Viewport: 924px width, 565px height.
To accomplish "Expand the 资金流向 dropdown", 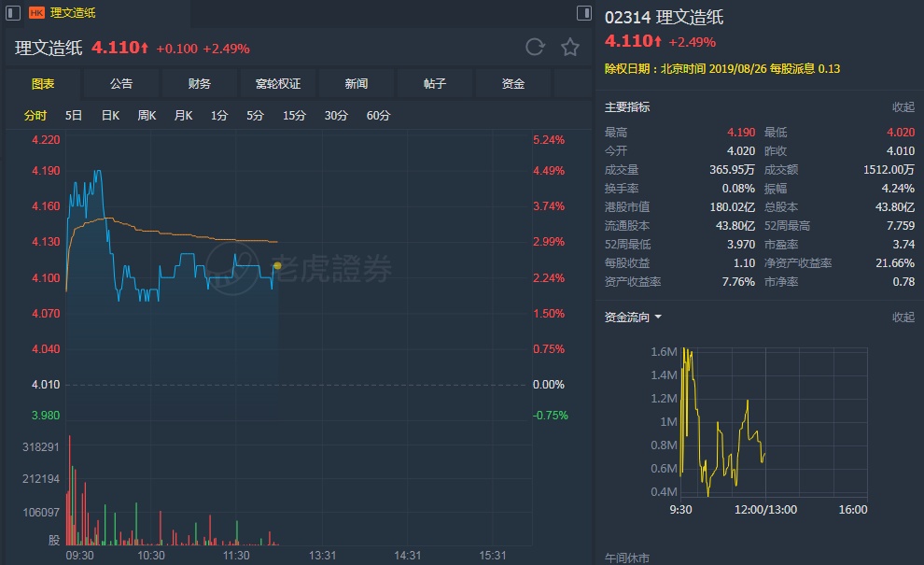I will pyautogui.click(x=634, y=318).
